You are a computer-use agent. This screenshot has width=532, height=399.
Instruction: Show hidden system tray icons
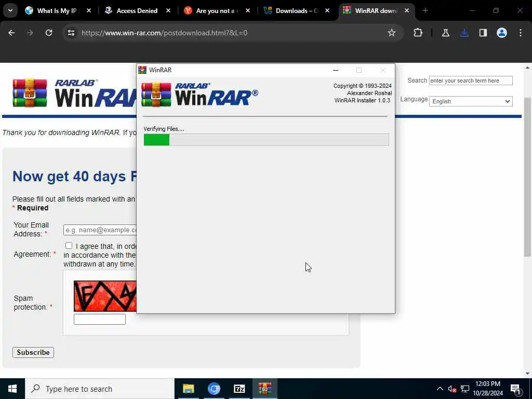440,389
